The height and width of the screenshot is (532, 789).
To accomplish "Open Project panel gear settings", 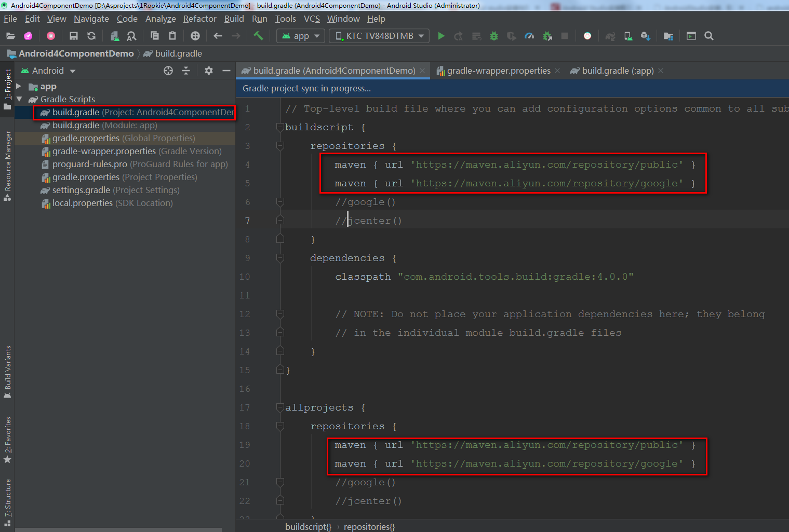I will click(x=209, y=71).
